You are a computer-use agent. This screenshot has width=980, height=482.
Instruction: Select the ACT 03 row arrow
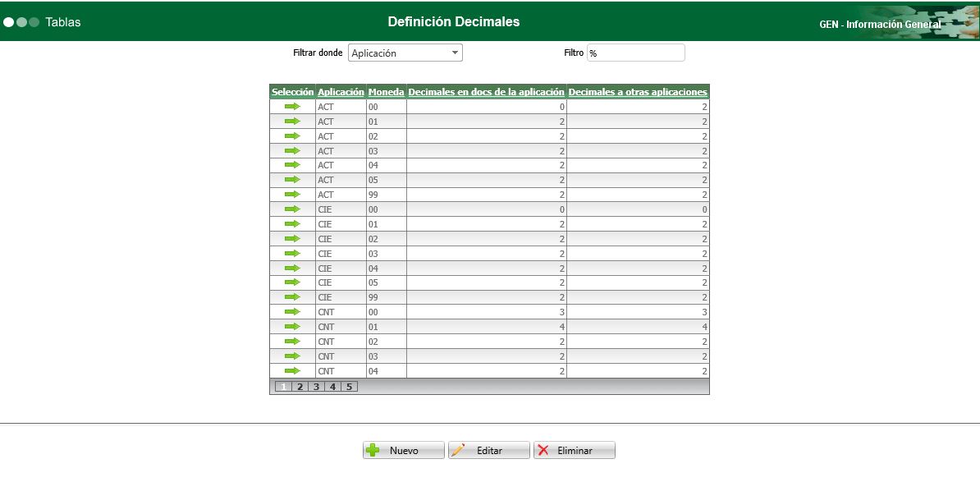pos(292,150)
